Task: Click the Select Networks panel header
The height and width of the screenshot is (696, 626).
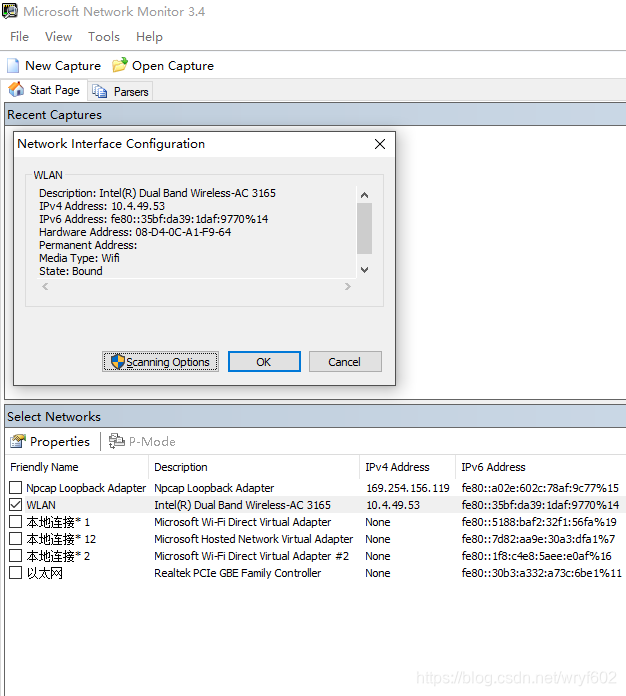Action: (x=315, y=416)
